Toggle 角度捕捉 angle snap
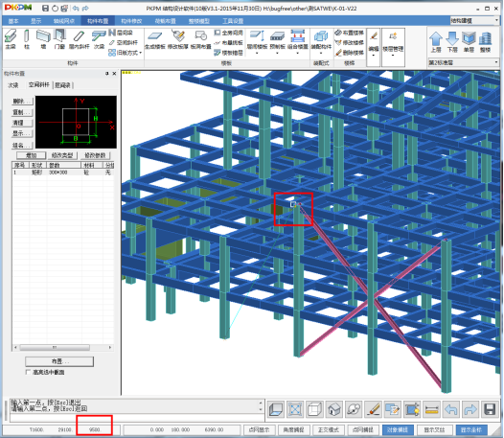504x438 pixels. [294, 429]
